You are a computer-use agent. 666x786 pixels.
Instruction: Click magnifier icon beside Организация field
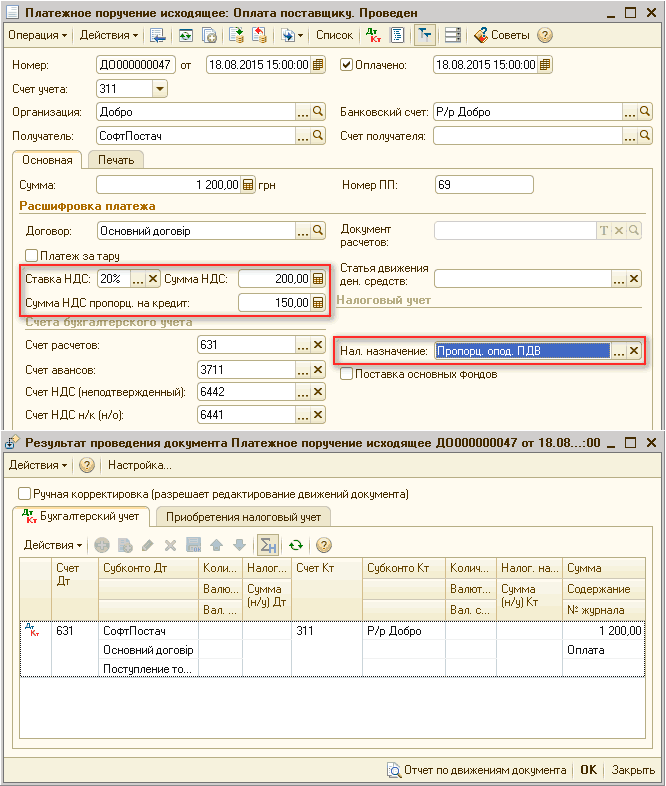click(318, 112)
